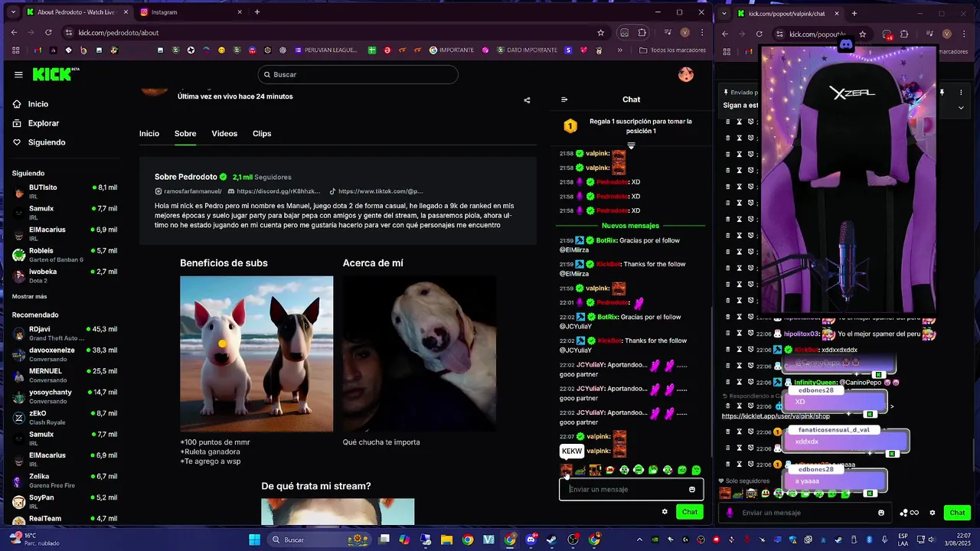Expand the tab search dropdown in left browser

coord(14,12)
